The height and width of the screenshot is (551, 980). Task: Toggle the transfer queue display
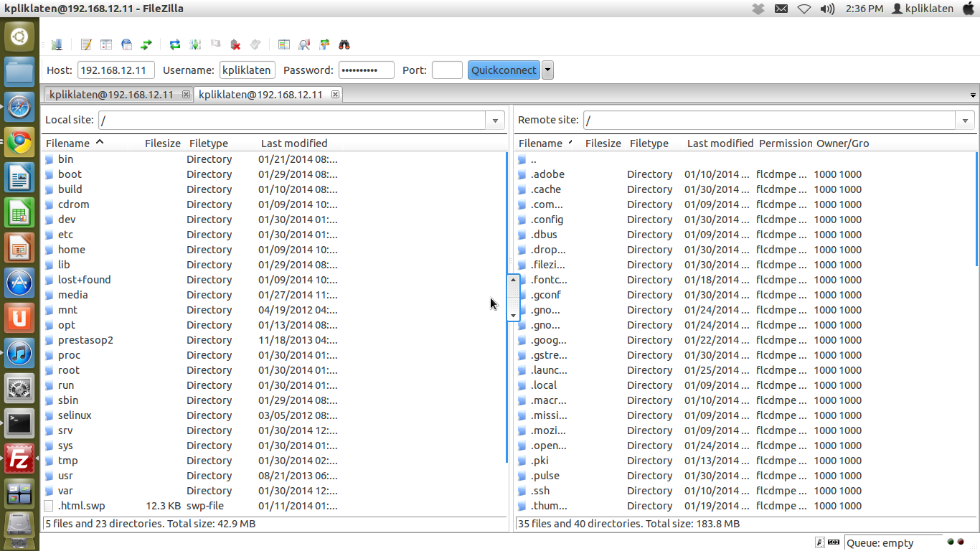(146, 44)
